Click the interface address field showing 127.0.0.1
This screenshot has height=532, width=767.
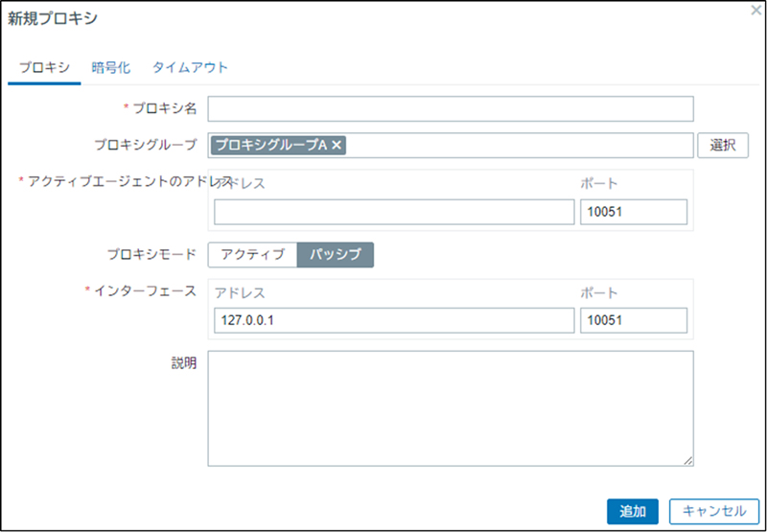[x=393, y=321]
